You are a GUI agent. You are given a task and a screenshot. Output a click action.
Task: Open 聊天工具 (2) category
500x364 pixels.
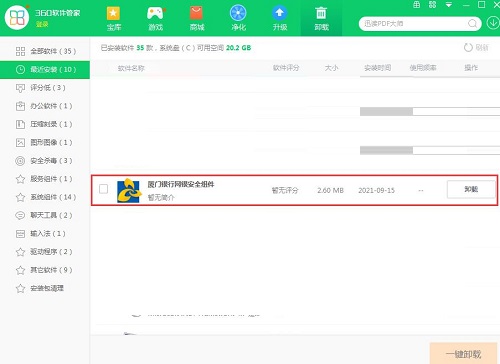click(x=45, y=215)
